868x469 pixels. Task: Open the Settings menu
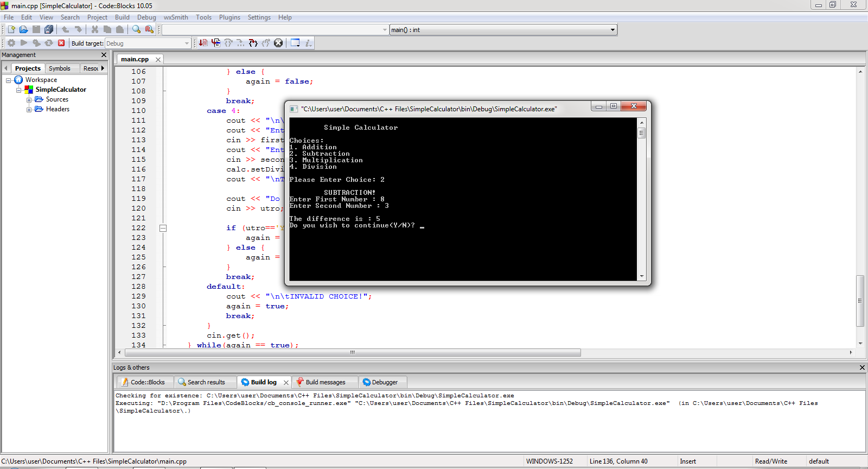(259, 17)
